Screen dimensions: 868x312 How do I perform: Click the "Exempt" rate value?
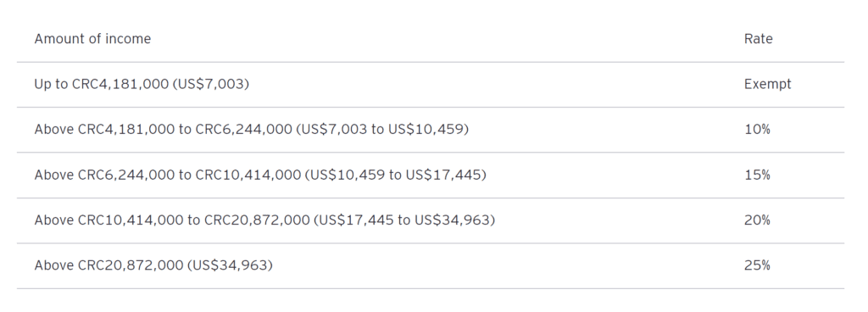point(767,84)
